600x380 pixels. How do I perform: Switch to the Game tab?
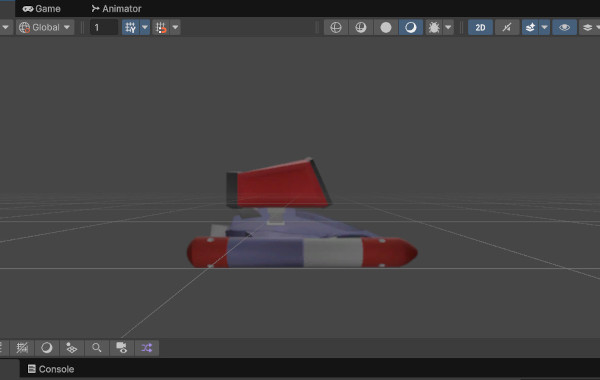point(41,8)
